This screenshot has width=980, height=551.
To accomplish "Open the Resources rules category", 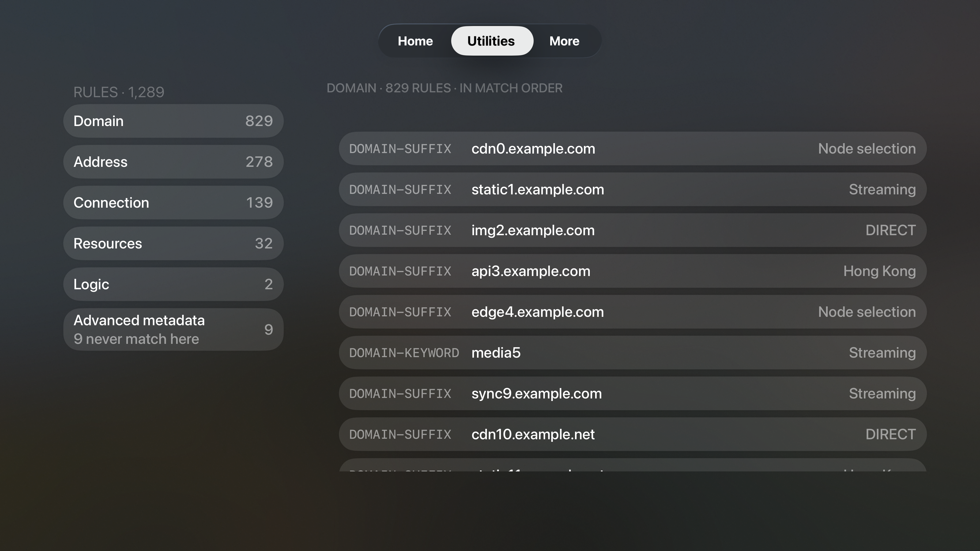I will click(174, 243).
